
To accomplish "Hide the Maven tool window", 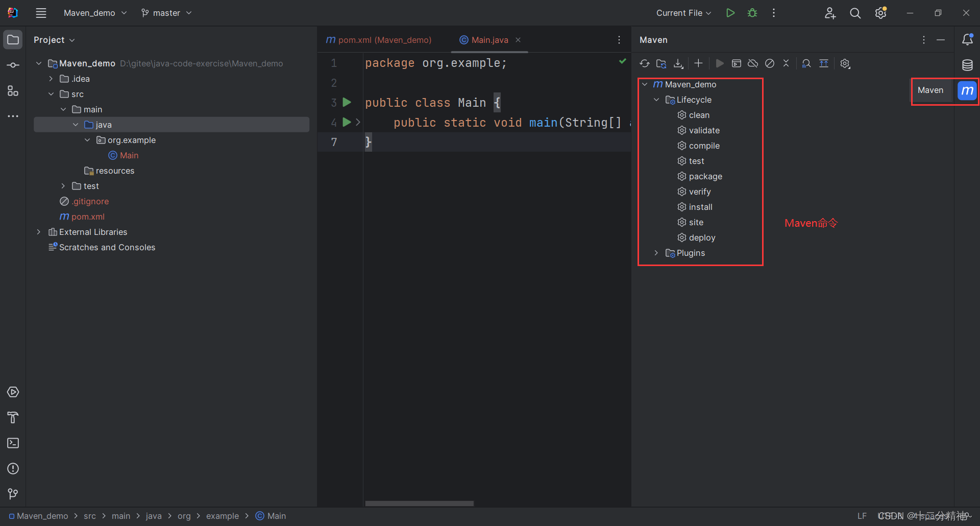I will [x=941, y=40].
